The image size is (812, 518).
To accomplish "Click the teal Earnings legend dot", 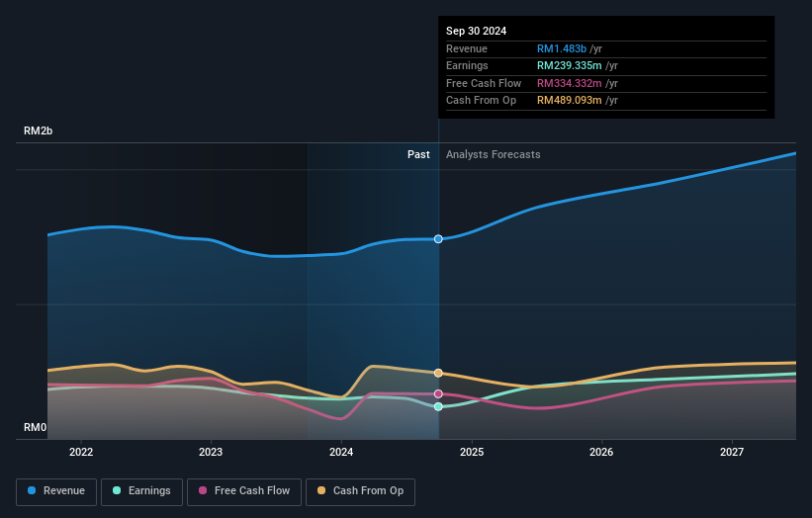I will coord(117,490).
